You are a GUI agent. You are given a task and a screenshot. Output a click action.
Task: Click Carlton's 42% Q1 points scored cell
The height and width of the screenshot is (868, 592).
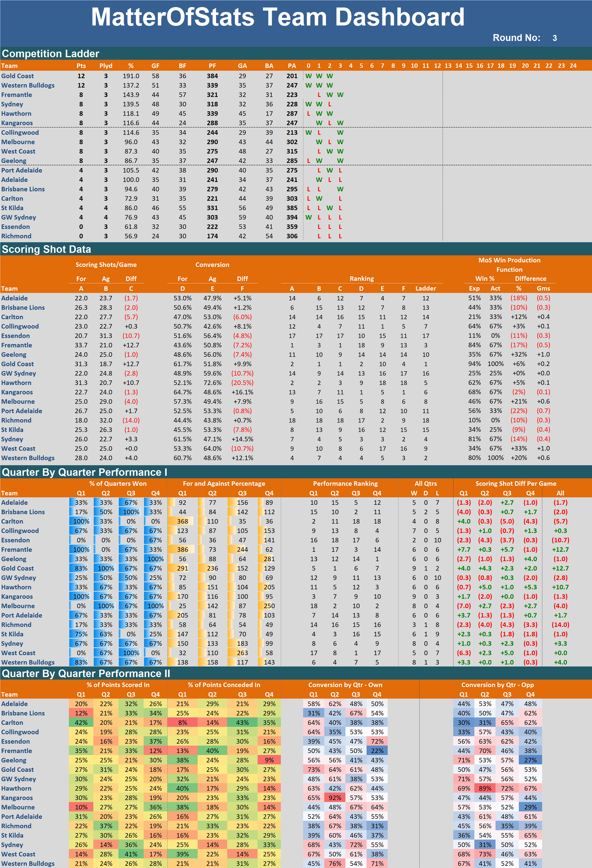point(81,723)
